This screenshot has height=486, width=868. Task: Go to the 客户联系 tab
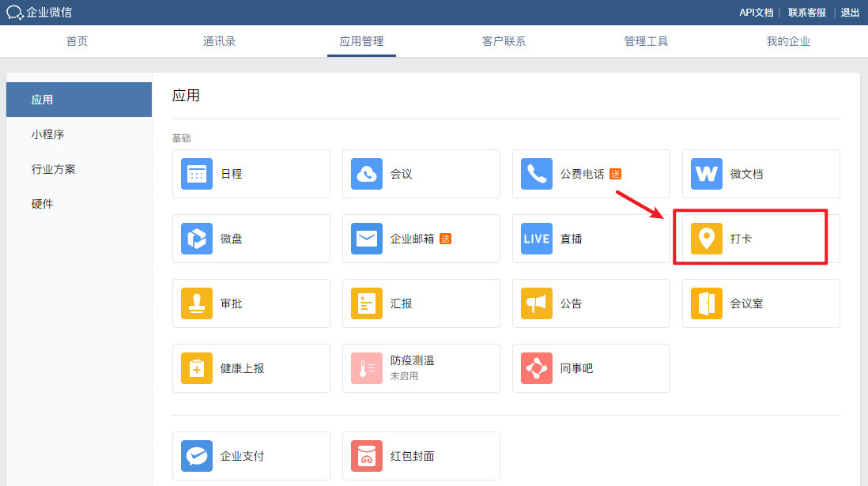click(504, 41)
